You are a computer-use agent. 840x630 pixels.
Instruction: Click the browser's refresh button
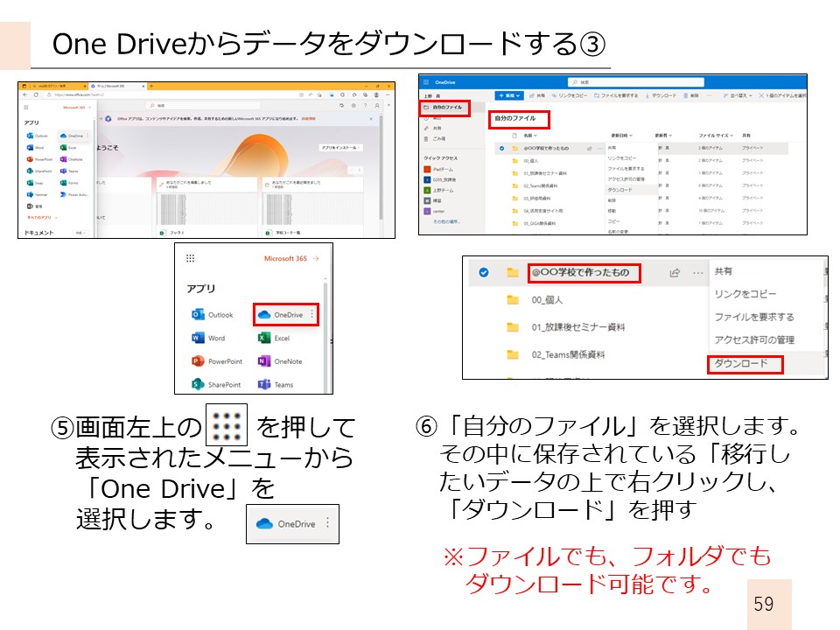click(x=36, y=94)
